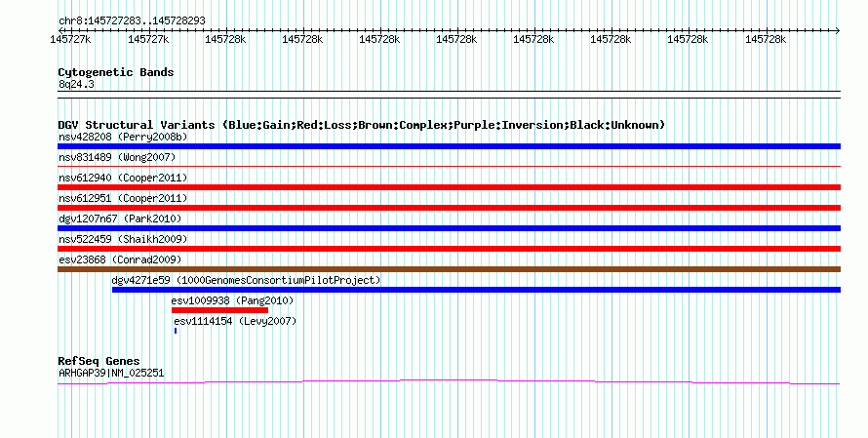Click the ruler's right-pointing end arrow

tap(838, 30)
